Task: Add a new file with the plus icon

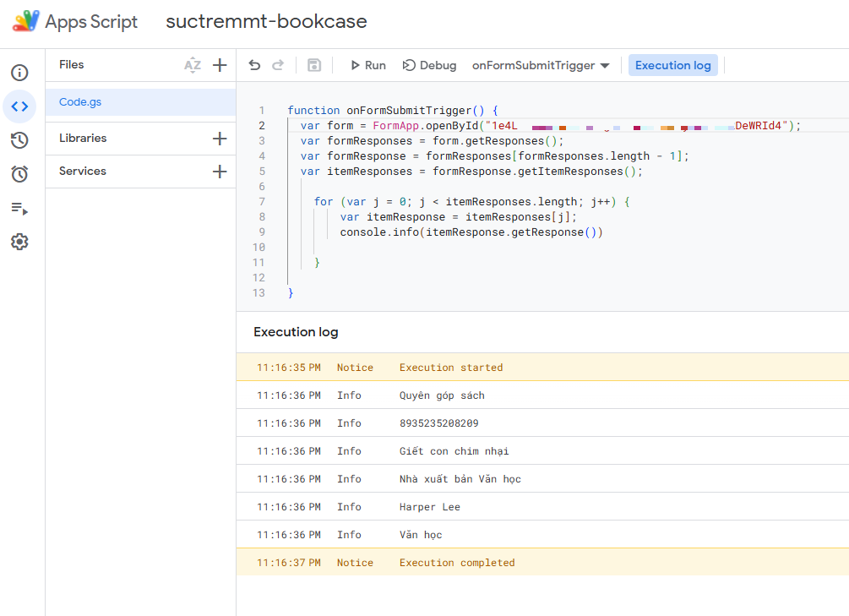Action: 218,64
